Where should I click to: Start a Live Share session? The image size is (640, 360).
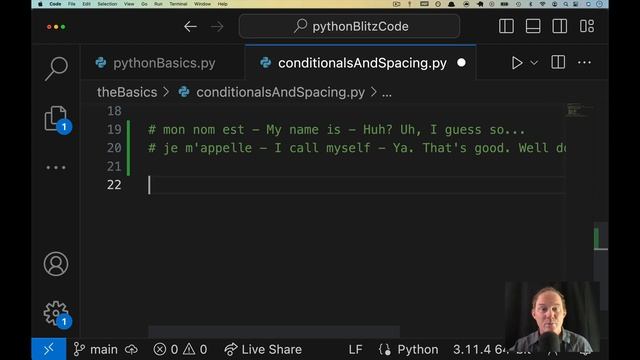click(263, 349)
